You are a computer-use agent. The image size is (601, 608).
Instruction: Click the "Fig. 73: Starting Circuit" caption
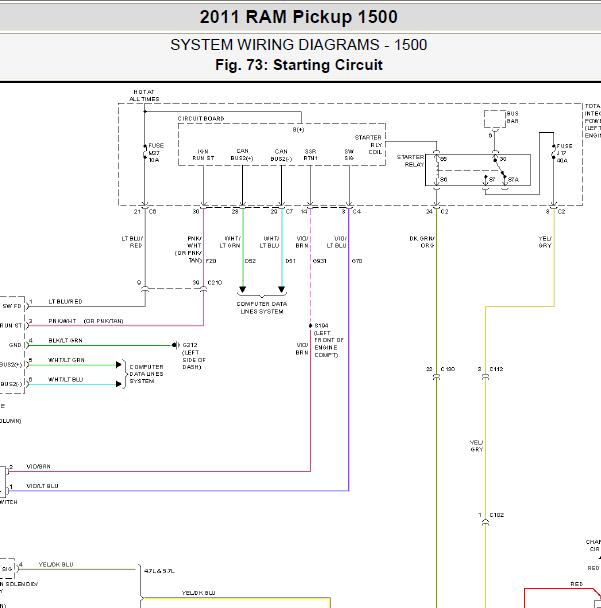299,65
